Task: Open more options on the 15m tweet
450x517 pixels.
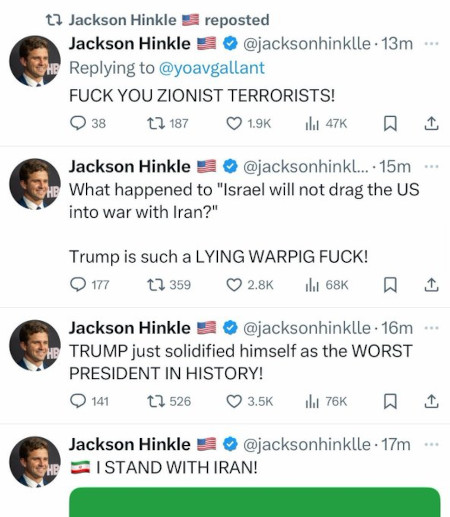Action: [x=432, y=166]
